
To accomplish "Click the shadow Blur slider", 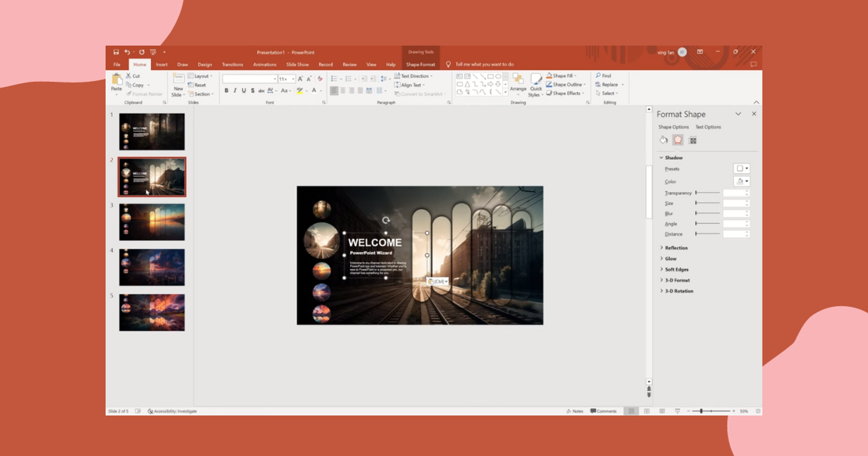I will [x=707, y=214].
